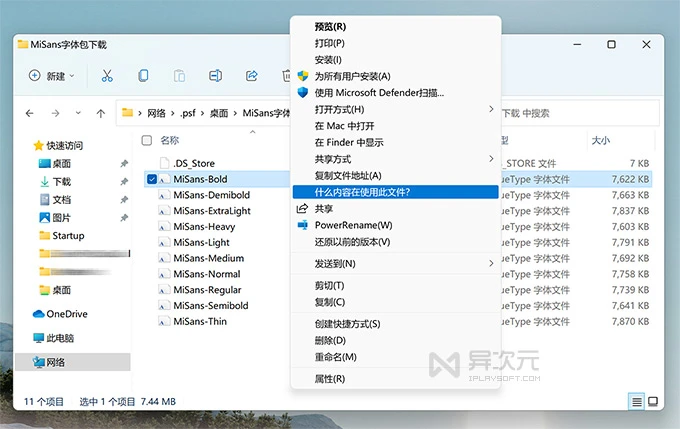Click the search box 中搜索

(580, 113)
